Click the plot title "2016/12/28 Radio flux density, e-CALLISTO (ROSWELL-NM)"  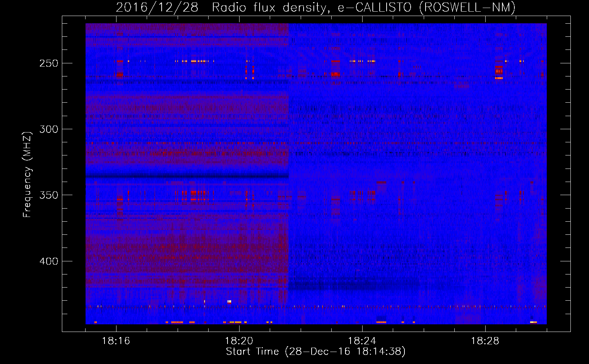316,7
